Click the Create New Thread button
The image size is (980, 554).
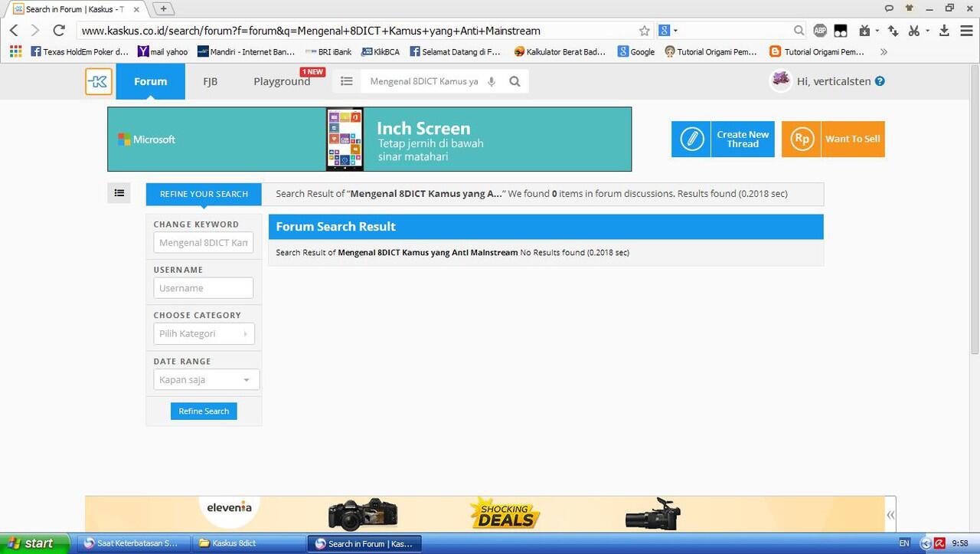tap(724, 139)
